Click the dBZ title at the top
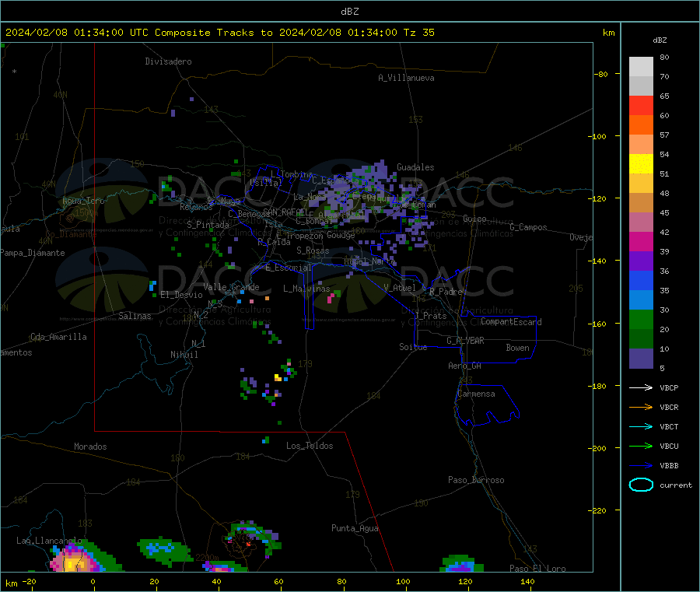This screenshot has height=592, width=700. point(349,11)
